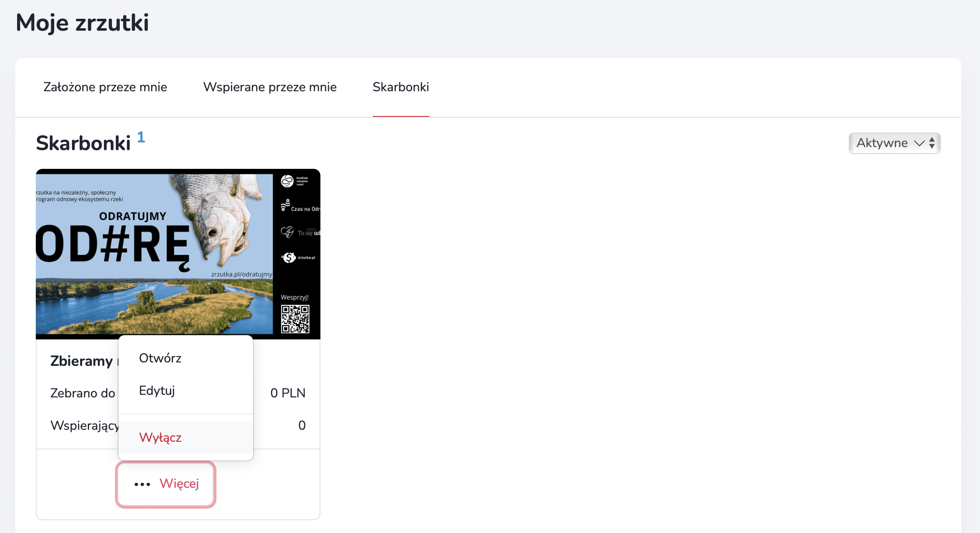Click the 0 PLN collected amount
Screen dimensions: 980x533
coord(288,393)
